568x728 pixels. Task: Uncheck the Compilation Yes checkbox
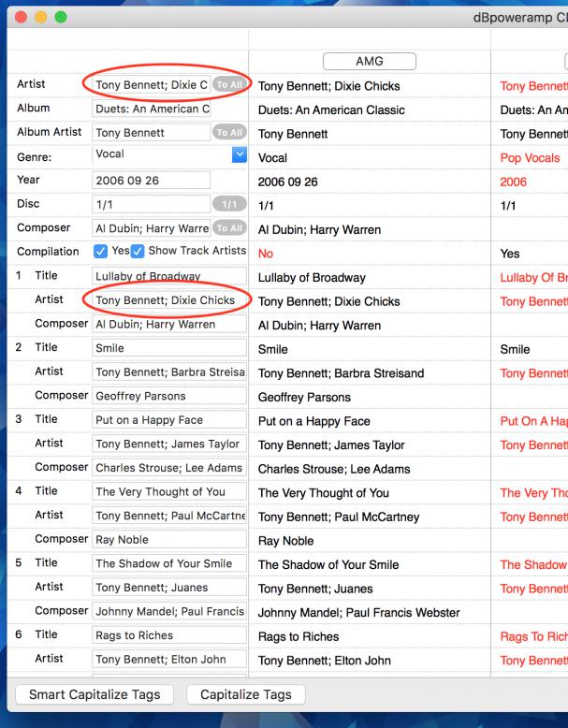(x=102, y=251)
